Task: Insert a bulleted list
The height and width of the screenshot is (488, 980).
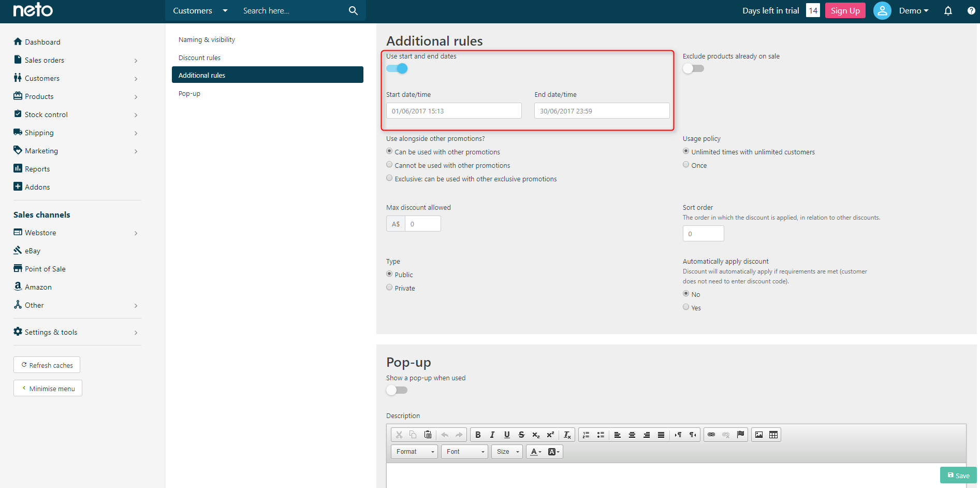Action: click(601, 435)
